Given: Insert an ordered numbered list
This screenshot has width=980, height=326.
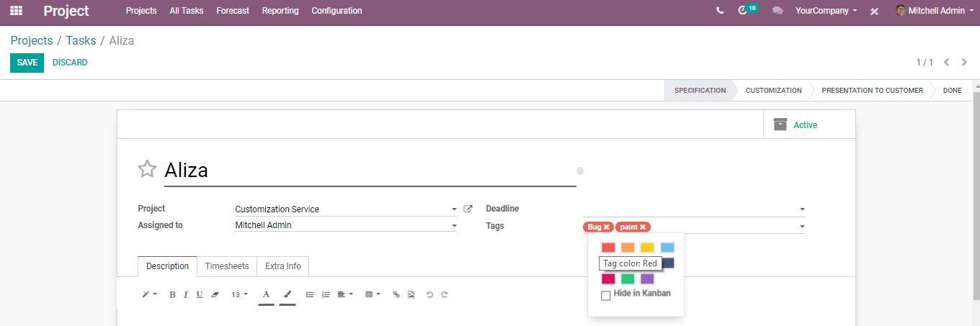Looking at the screenshot, I should [x=325, y=294].
